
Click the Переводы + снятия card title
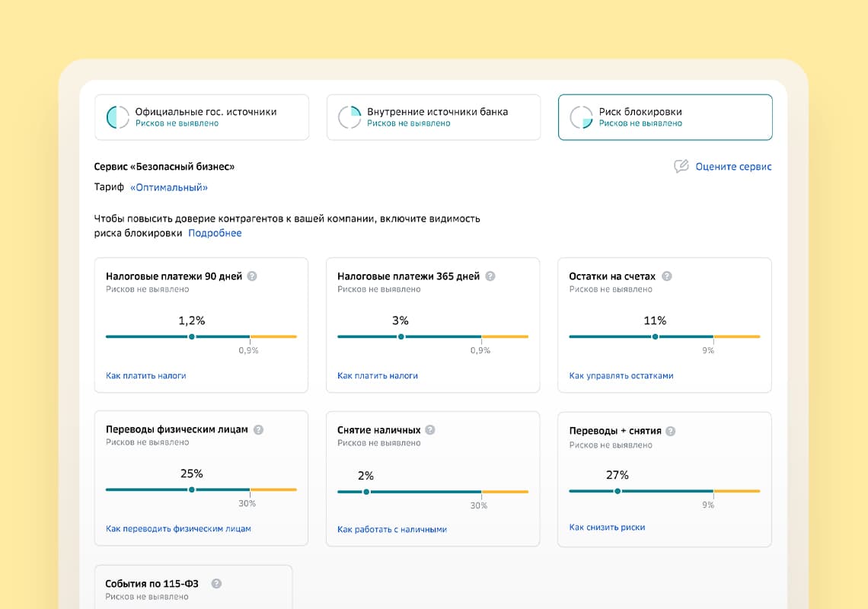(x=615, y=431)
